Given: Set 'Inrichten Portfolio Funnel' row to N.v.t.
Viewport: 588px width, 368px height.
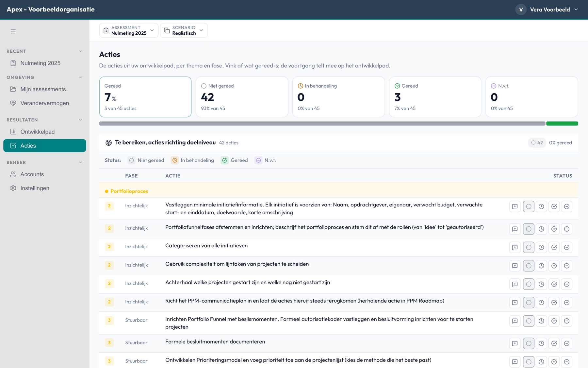Looking at the screenshot, I should 567,321.
